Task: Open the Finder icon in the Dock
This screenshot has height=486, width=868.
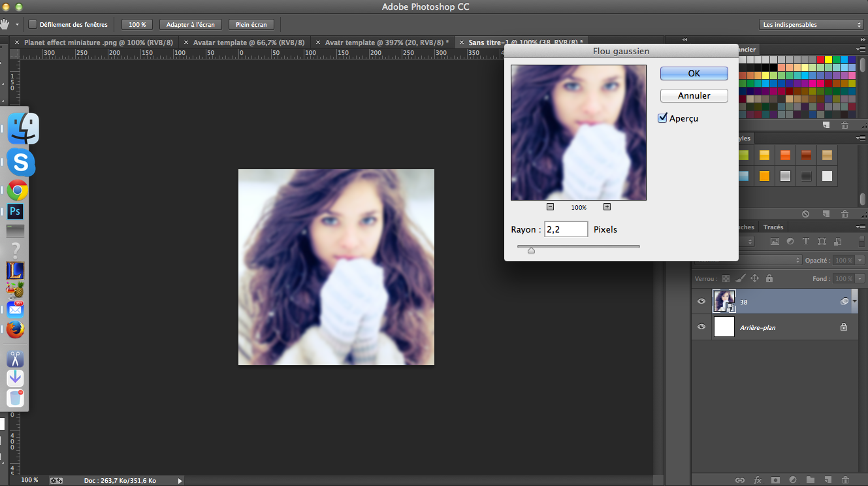Action: tap(23, 129)
